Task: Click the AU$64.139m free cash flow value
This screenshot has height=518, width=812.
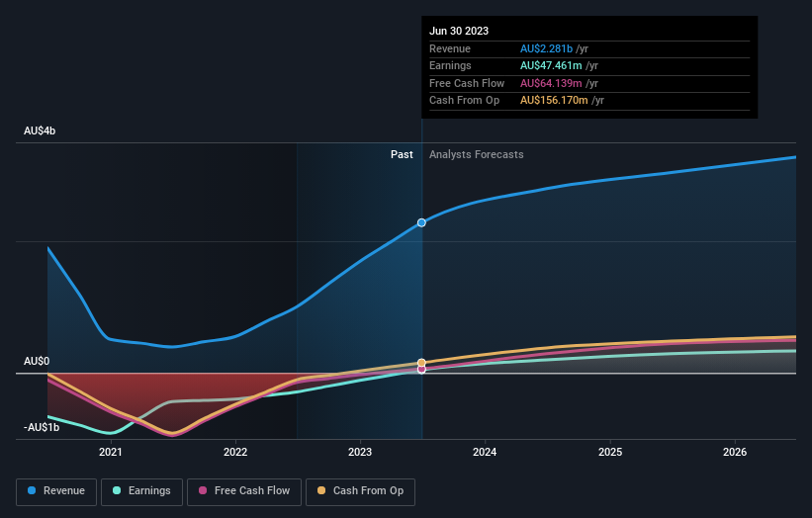Action: coord(551,83)
